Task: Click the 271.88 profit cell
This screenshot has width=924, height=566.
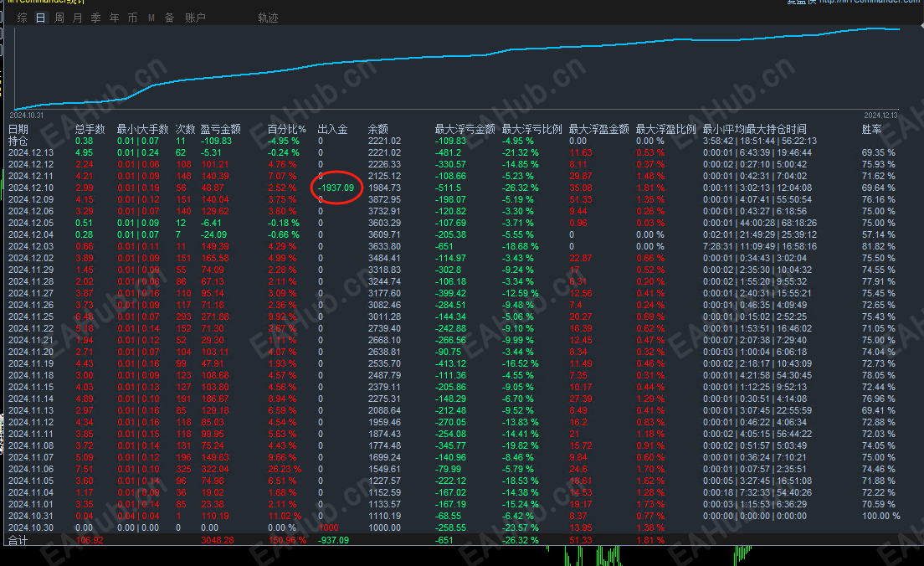Action: [214, 316]
